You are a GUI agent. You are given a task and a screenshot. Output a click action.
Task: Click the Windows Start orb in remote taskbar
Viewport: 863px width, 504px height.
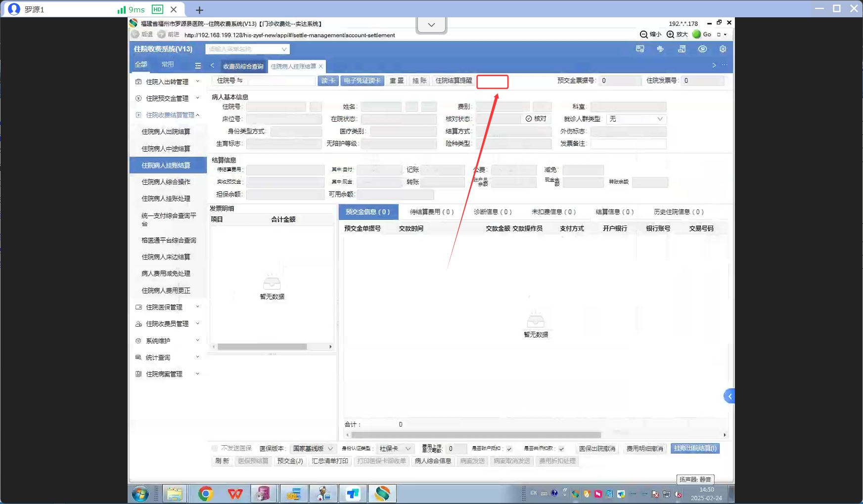point(140,494)
